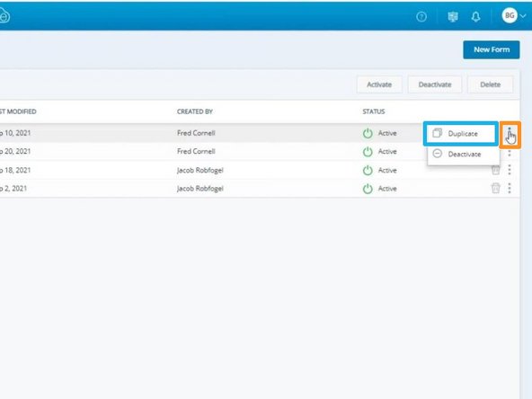Click the BG user avatar
This screenshot has height=399, width=532.
(510, 15)
